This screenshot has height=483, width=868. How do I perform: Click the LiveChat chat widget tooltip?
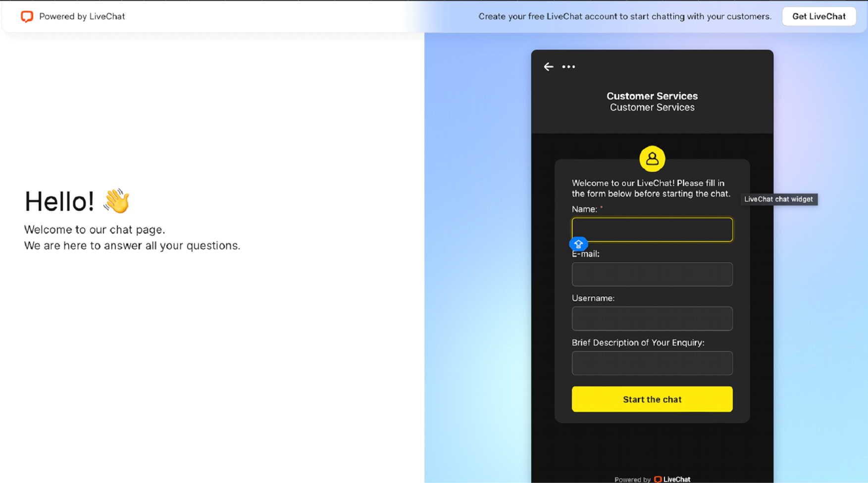[x=779, y=199]
